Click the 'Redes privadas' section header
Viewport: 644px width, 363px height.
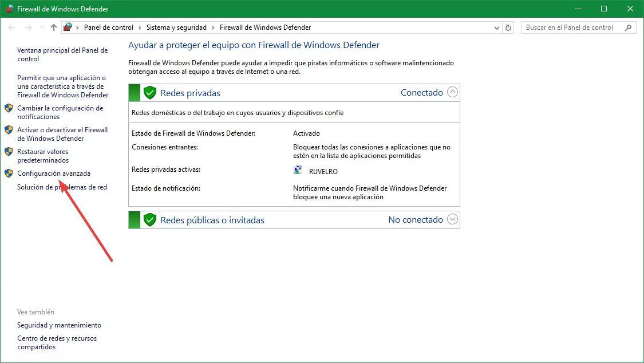point(294,93)
